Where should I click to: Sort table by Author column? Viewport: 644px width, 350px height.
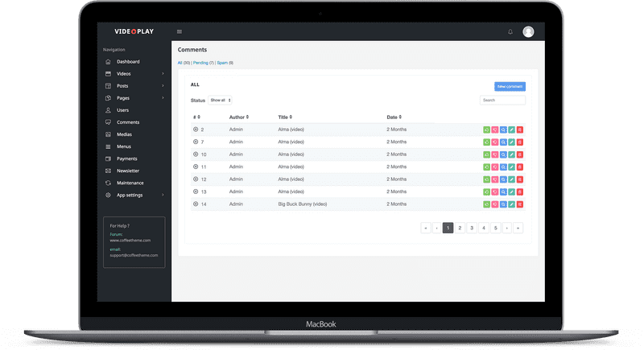click(x=239, y=117)
